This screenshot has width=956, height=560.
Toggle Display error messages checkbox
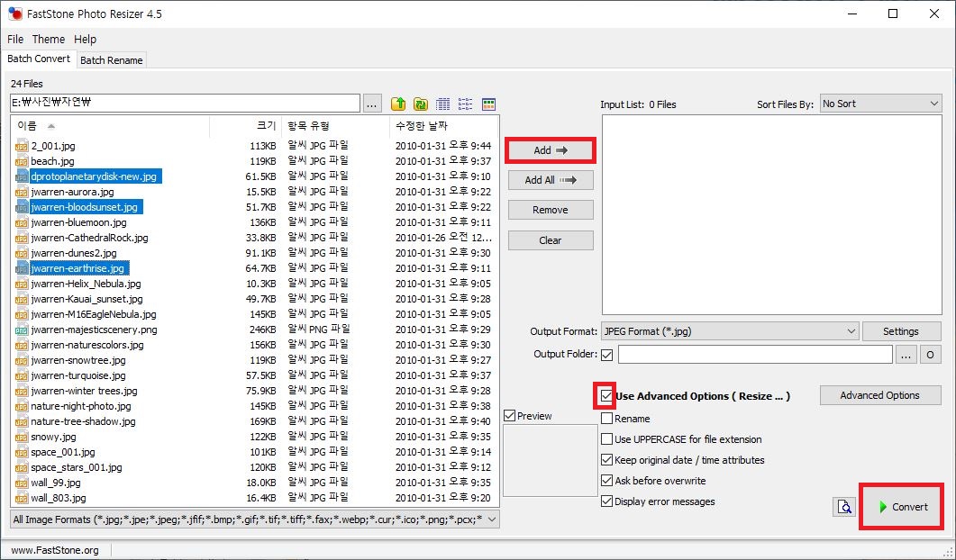tap(606, 501)
